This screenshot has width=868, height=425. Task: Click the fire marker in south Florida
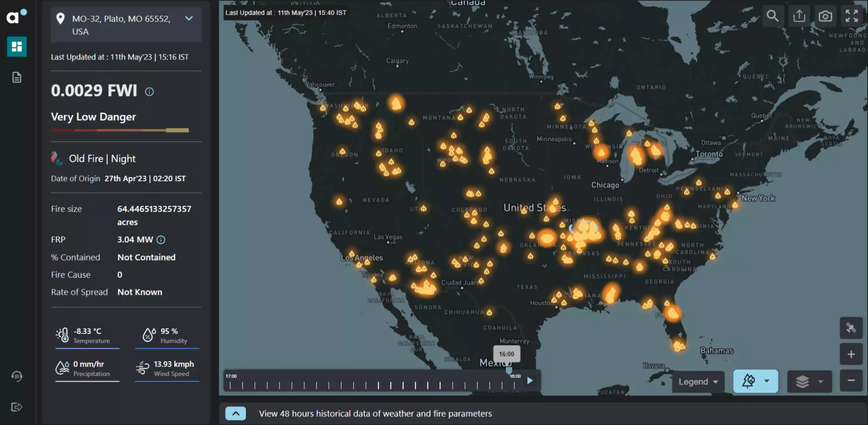tap(679, 345)
